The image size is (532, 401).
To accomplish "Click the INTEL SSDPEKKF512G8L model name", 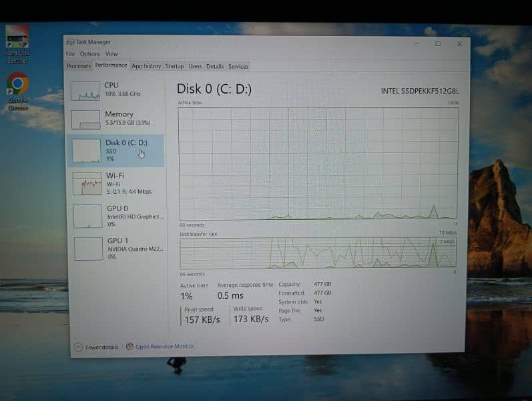I will [x=420, y=91].
